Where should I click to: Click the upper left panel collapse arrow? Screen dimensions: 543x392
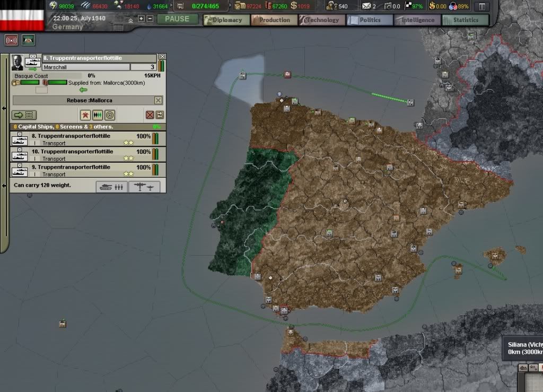coord(4,108)
